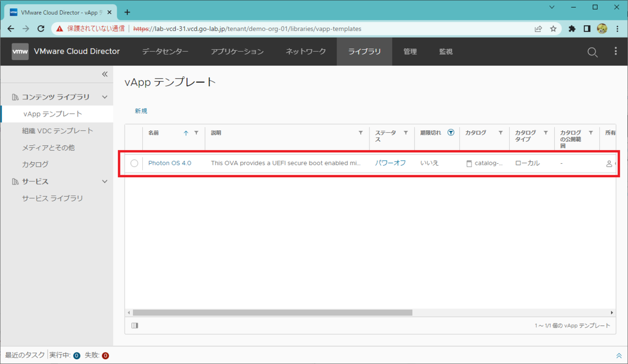
Task: Select vApp テンプレート in sidebar
Action: pyautogui.click(x=57, y=114)
